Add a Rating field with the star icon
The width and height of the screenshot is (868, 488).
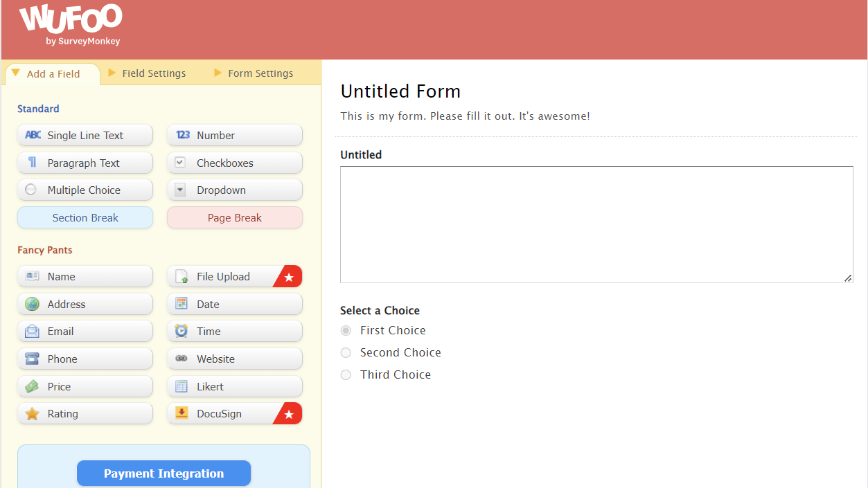pos(85,413)
